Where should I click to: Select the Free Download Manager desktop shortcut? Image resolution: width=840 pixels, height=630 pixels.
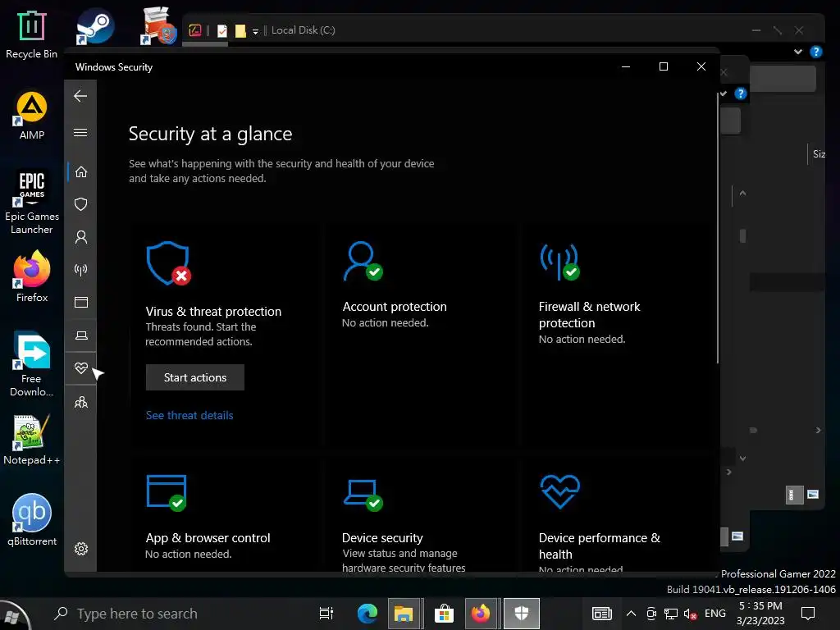pos(32,364)
